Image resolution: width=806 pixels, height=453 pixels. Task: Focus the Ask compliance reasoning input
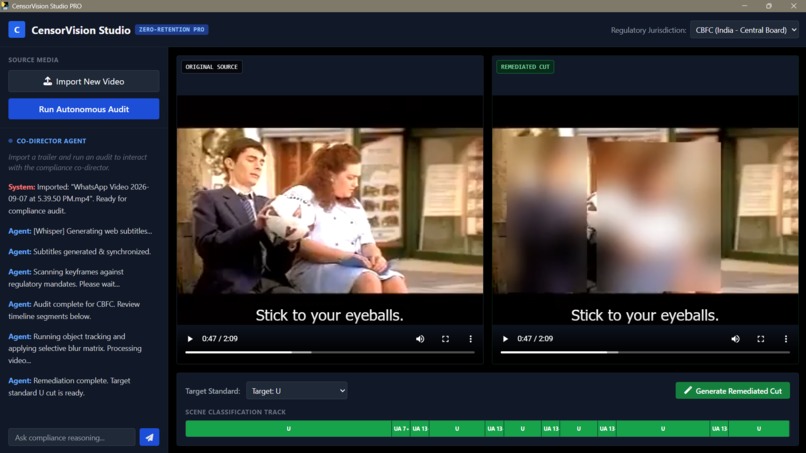point(72,438)
